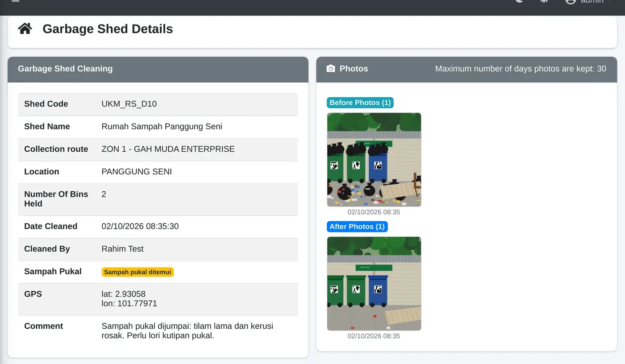Select shed name Rumah Sampah Panggung Seni
Screen dimensions: 625x364
coord(162,127)
